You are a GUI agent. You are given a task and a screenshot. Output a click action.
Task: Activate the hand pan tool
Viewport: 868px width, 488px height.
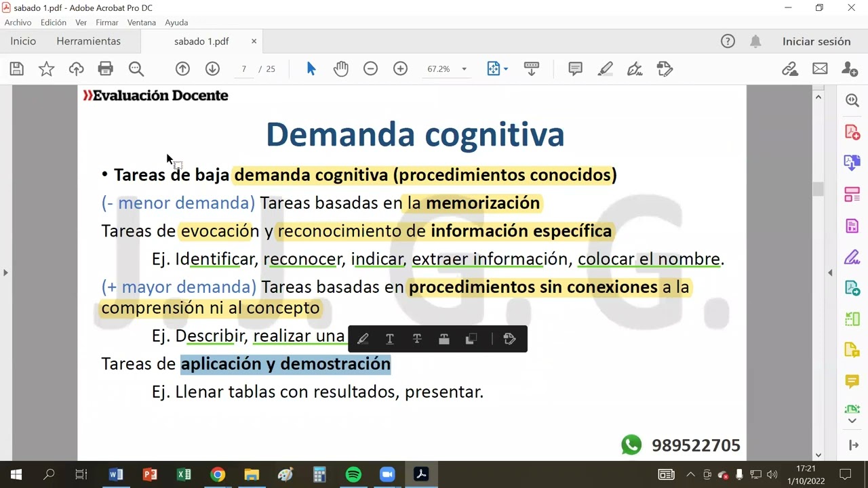pyautogui.click(x=340, y=68)
